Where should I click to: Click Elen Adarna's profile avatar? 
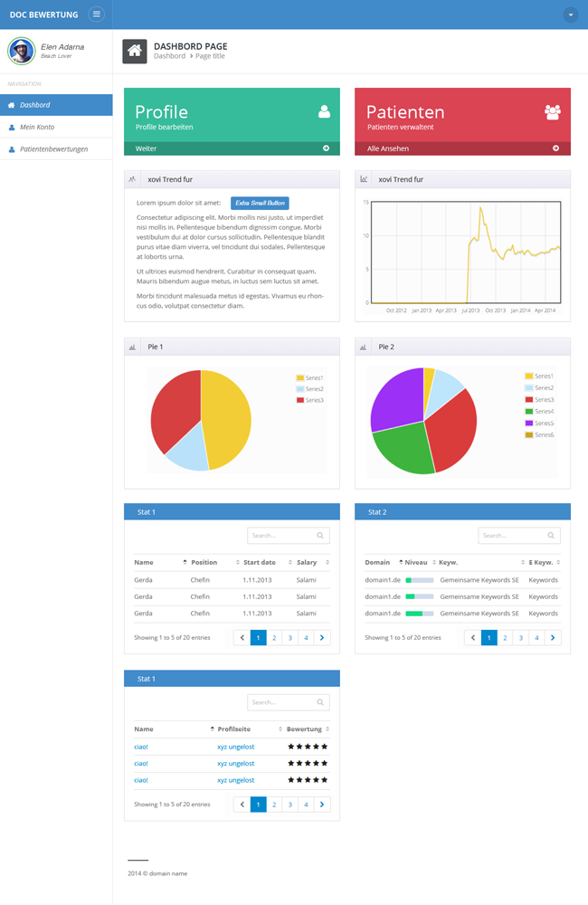coord(22,51)
